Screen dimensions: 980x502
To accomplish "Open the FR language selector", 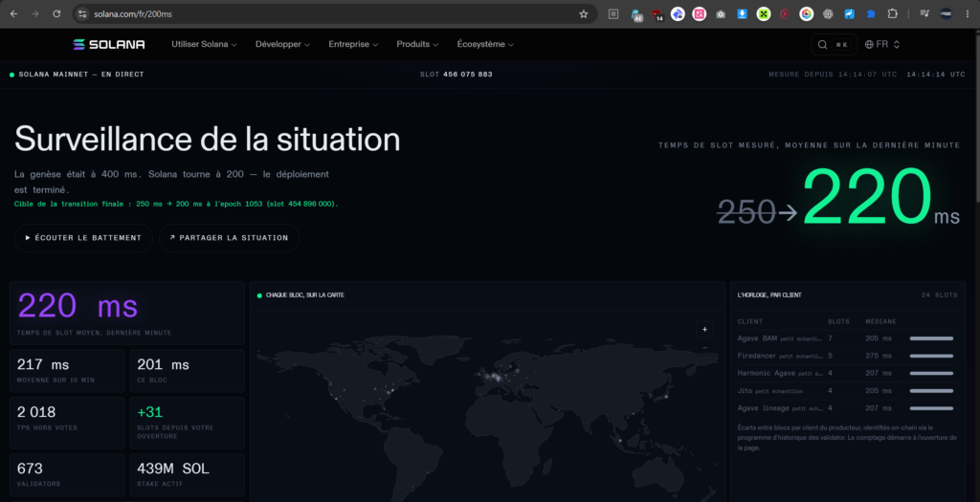I will click(881, 44).
